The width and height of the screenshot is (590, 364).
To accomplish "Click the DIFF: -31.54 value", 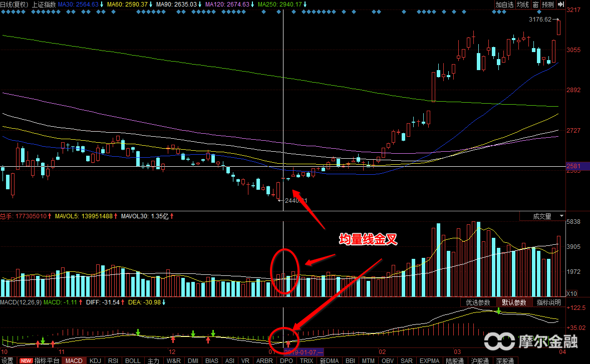I will tap(103, 302).
